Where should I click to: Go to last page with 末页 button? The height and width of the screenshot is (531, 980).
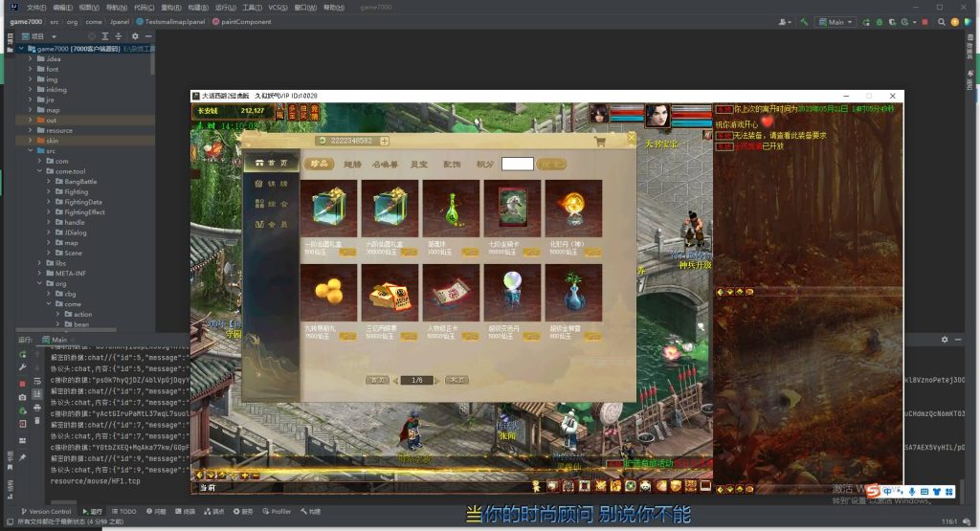pyautogui.click(x=457, y=380)
